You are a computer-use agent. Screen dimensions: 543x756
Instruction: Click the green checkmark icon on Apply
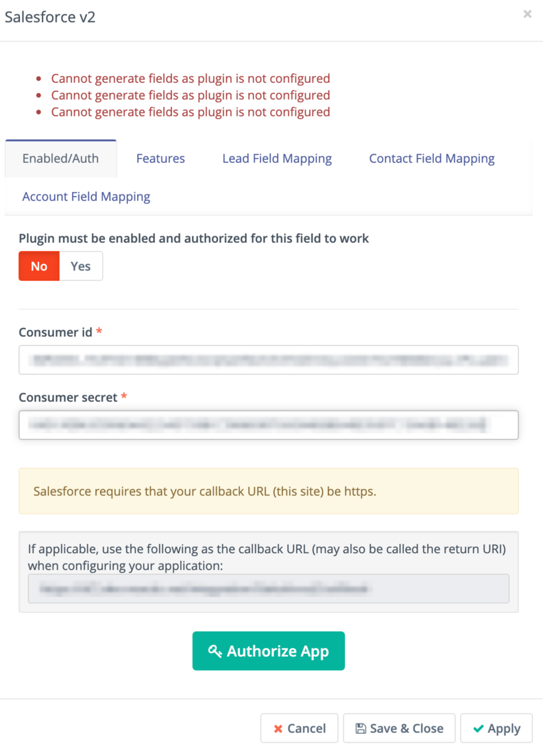pos(478,728)
